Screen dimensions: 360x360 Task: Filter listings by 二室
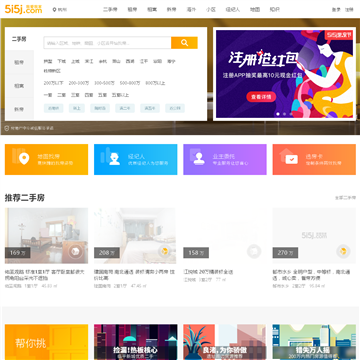pos(61,95)
